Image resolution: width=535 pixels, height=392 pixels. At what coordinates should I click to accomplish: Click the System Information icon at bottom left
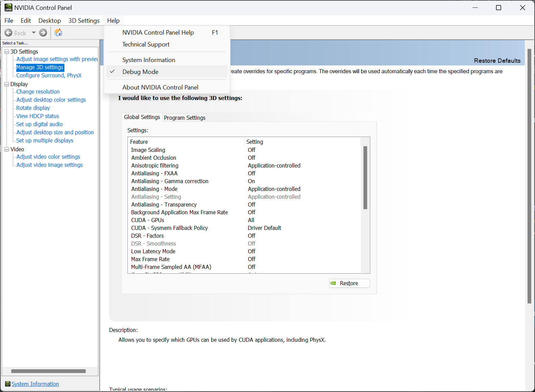(7, 384)
